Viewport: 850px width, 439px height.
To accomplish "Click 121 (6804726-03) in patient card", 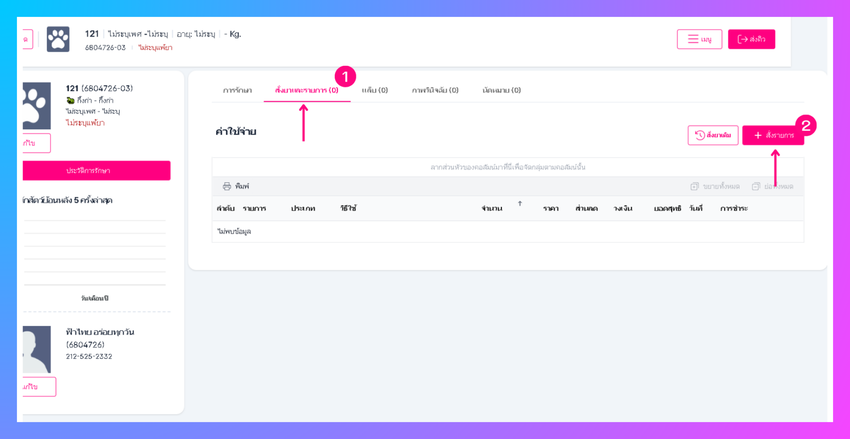I will click(99, 88).
